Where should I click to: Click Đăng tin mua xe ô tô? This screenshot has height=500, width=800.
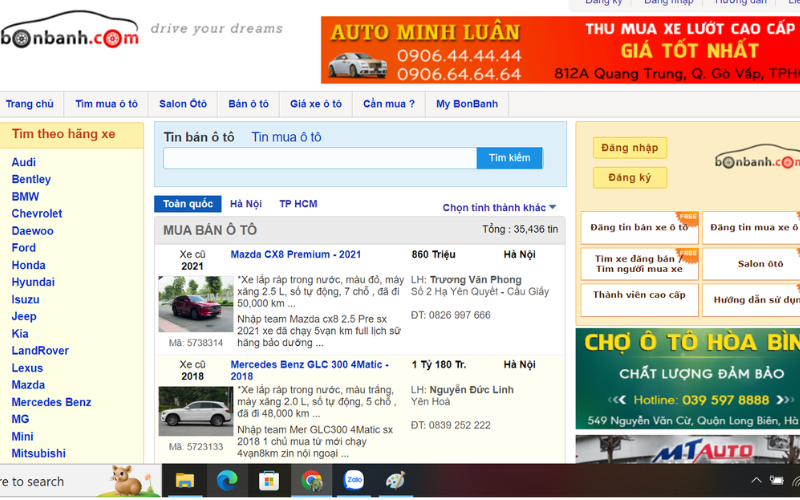tap(751, 228)
